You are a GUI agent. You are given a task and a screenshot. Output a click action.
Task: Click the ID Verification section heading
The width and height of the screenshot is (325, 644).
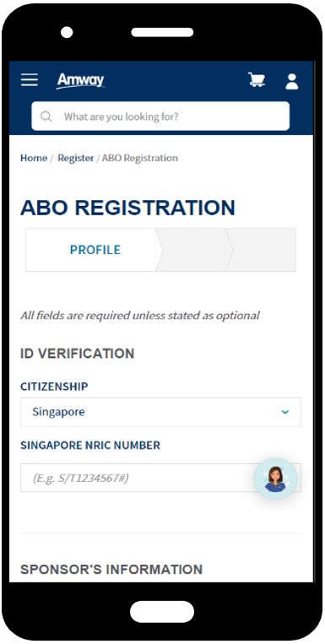78,354
